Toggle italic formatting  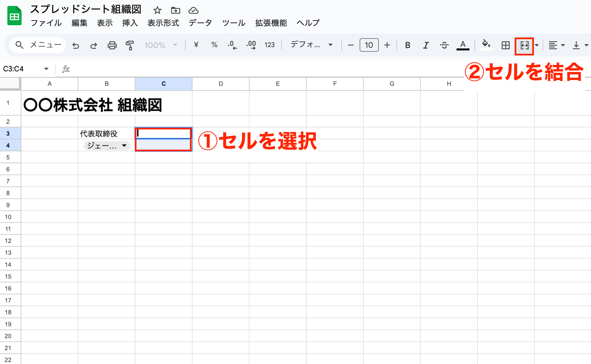426,45
